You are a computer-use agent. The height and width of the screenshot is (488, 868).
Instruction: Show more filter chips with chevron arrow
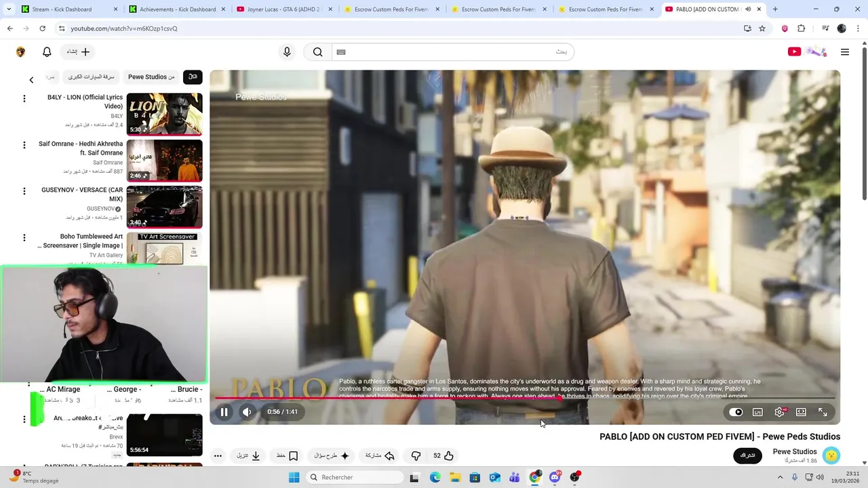tap(31, 80)
